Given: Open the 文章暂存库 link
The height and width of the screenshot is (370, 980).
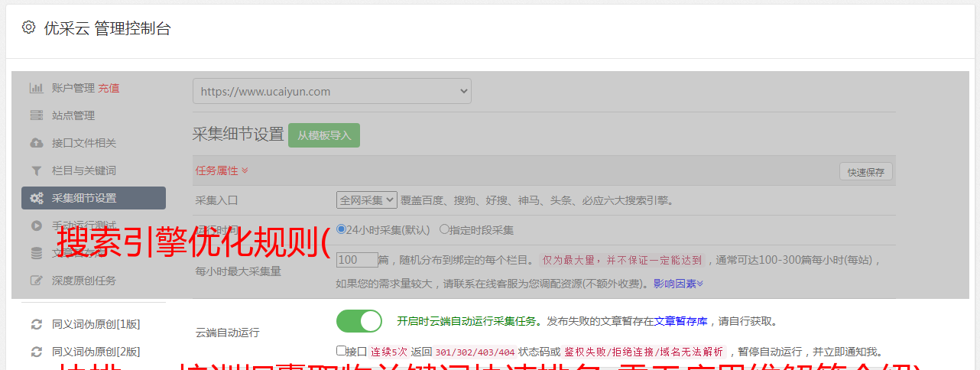Looking at the screenshot, I should click(x=680, y=321).
